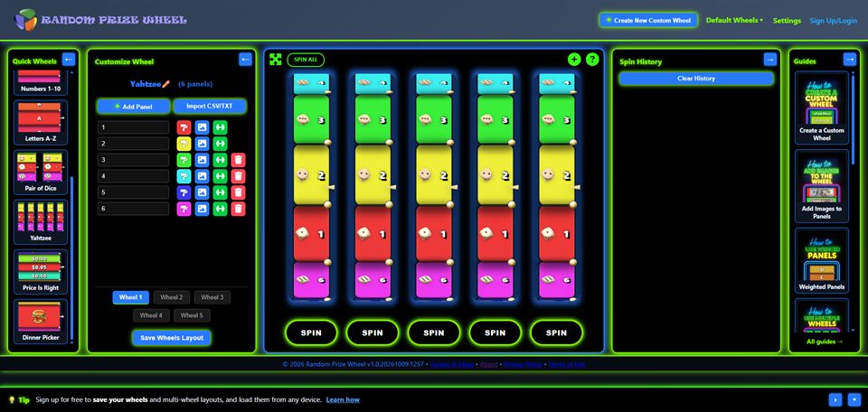
Task: Delete panel 5 with trash icon
Action: point(238,192)
